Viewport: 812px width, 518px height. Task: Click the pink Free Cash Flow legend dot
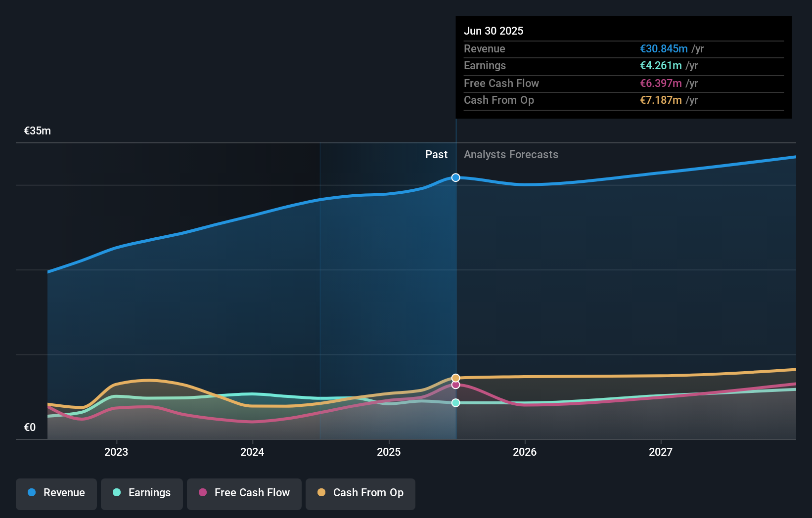click(202, 492)
